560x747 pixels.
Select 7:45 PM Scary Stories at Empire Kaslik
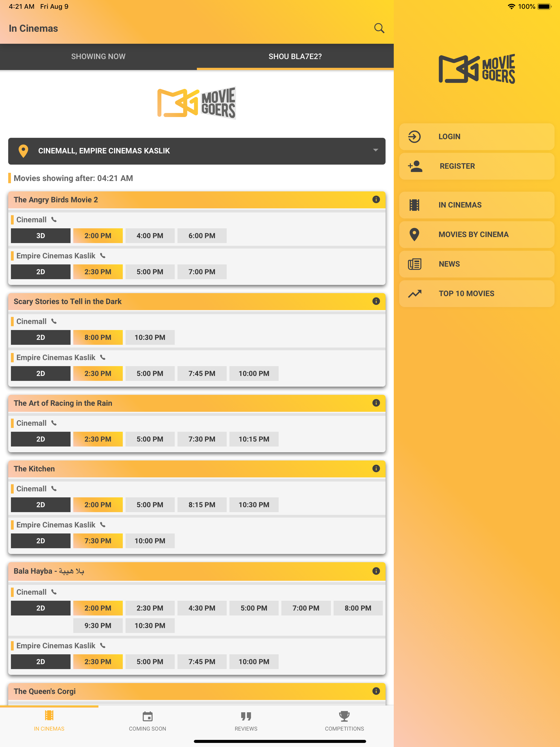(x=202, y=373)
